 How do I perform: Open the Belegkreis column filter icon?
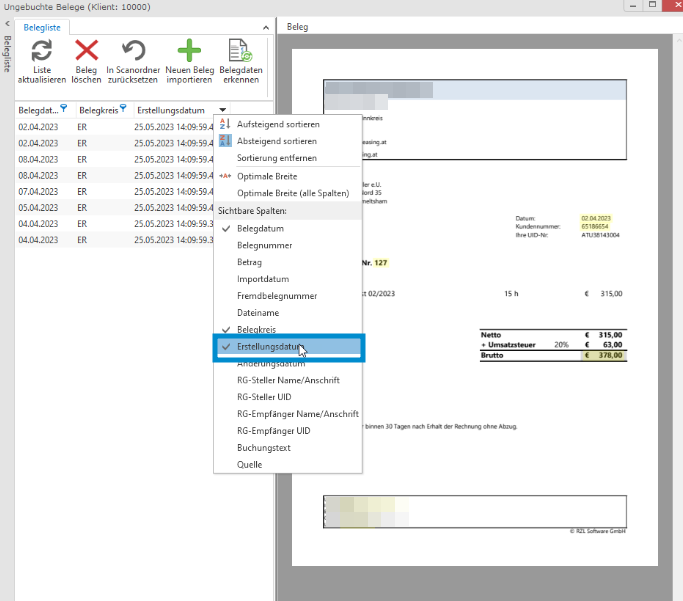(x=122, y=109)
